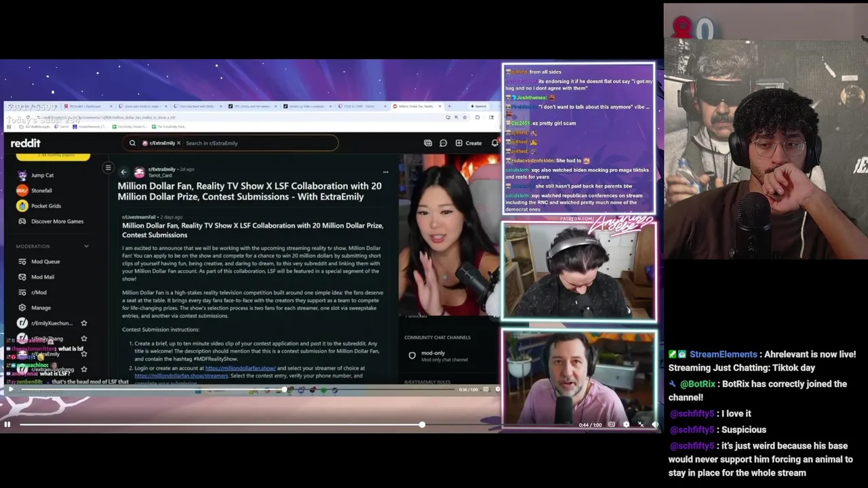This screenshot has width=868, height=488.
Task: Click browser zoom magnifier icon
Action: (456, 117)
